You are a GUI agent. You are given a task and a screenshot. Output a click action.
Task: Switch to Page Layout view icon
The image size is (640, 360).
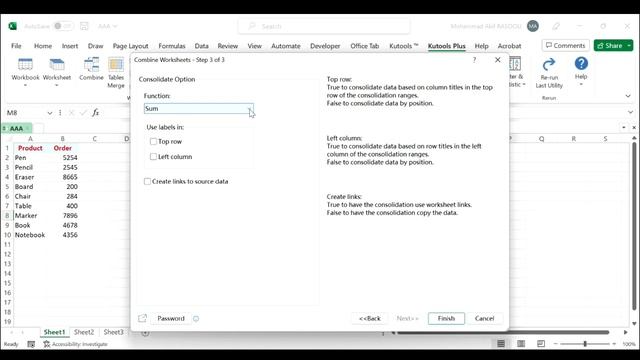[521, 344]
